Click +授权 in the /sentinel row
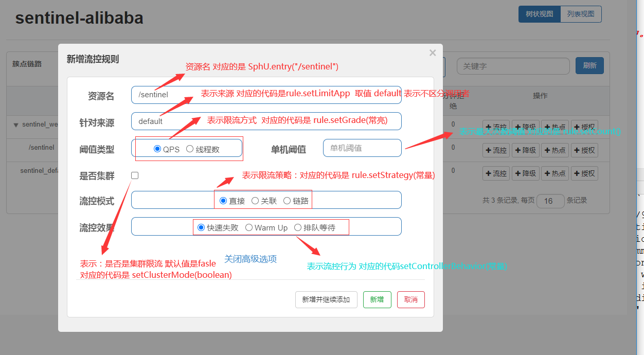This screenshot has height=355, width=644. (x=584, y=150)
